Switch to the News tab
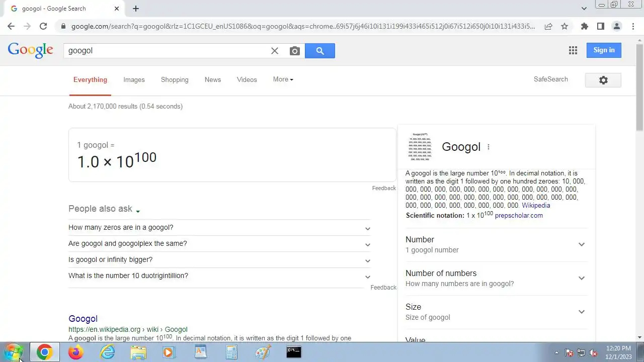 [x=213, y=79]
